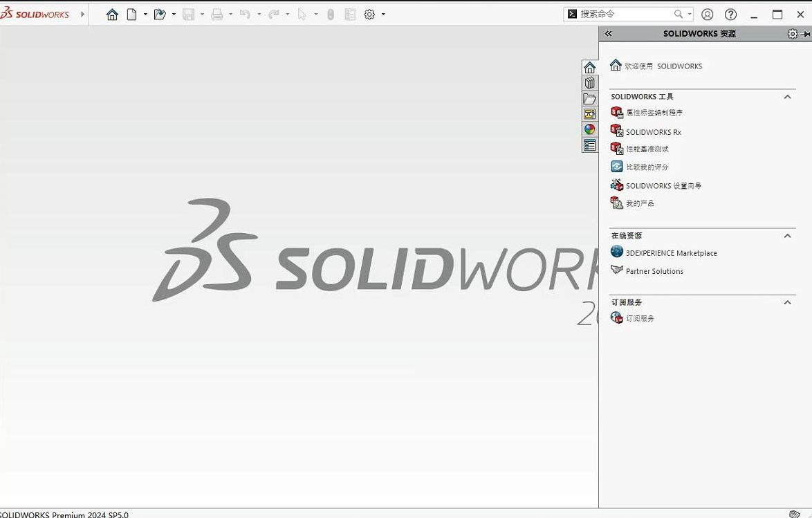Launch SOLIDWORKS Rx diagnostics
Viewport: 812px width, 518px height.
tap(651, 131)
